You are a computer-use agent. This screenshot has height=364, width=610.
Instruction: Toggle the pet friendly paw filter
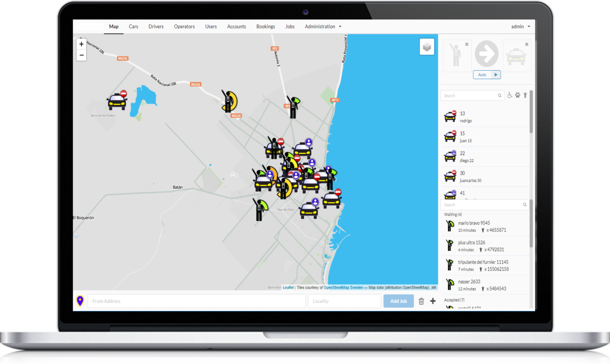517,96
